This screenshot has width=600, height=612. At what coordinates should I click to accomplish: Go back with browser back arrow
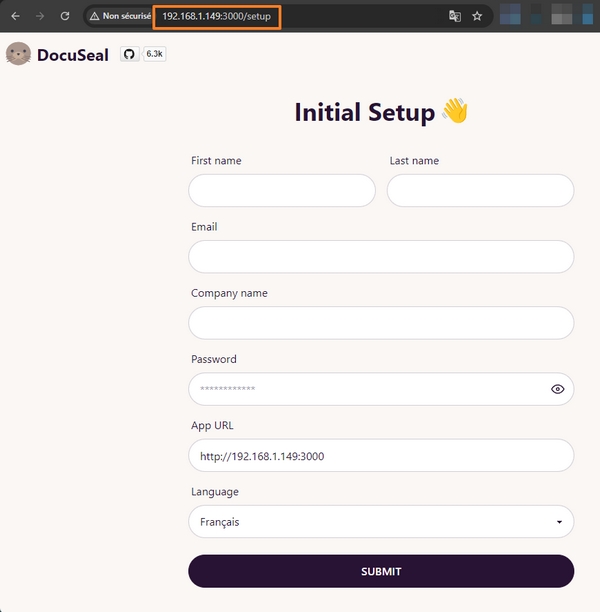click(15, 16)
